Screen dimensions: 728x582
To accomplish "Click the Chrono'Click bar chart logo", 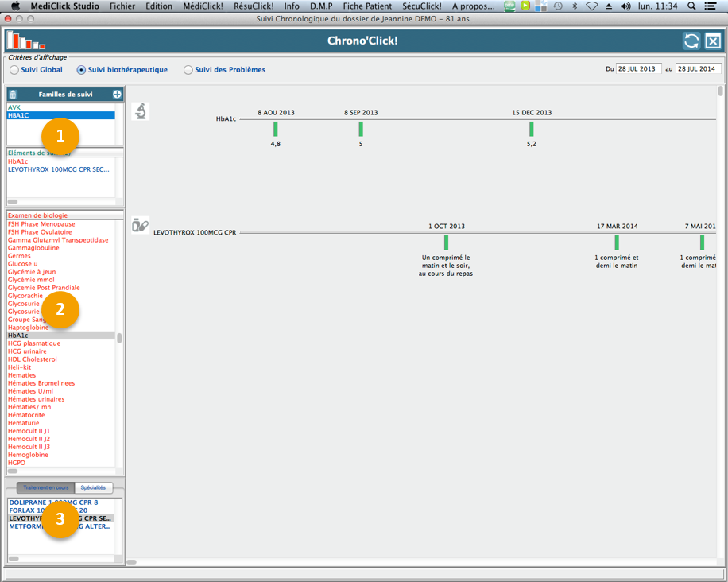I will 25,41.
